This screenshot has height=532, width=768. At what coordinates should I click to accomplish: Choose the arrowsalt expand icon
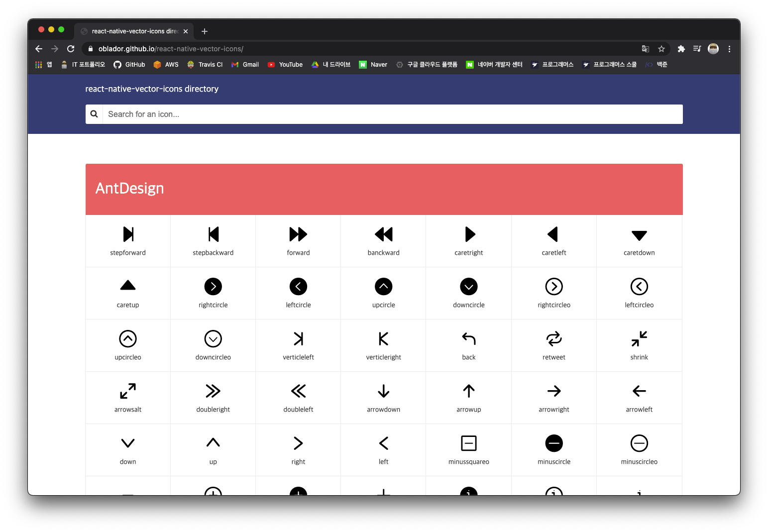point(128,391)
